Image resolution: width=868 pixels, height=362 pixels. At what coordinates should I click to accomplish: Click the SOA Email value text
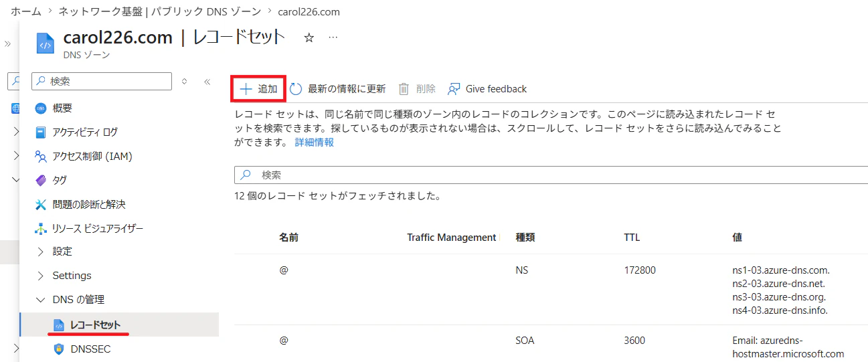(788, 347)
